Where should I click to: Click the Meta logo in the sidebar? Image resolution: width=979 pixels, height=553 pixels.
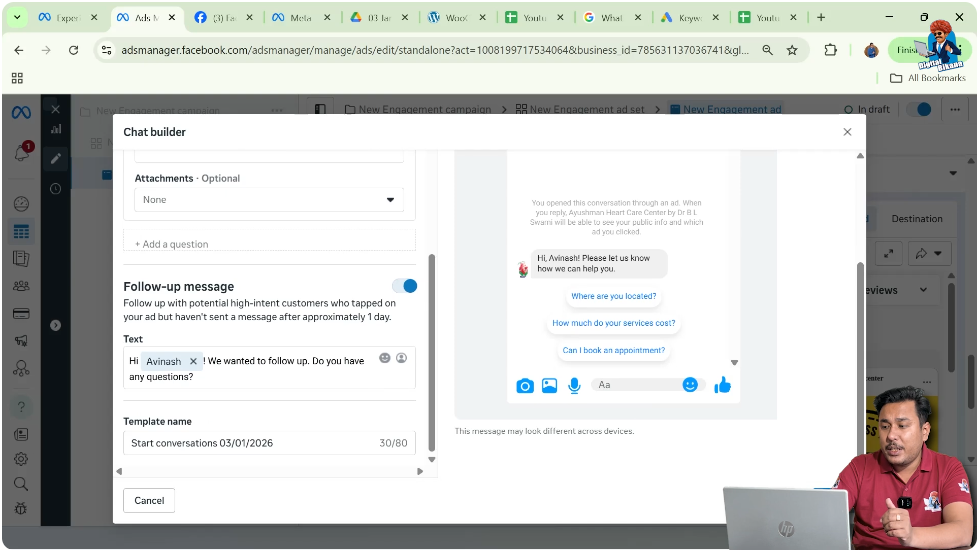(21, 112)
